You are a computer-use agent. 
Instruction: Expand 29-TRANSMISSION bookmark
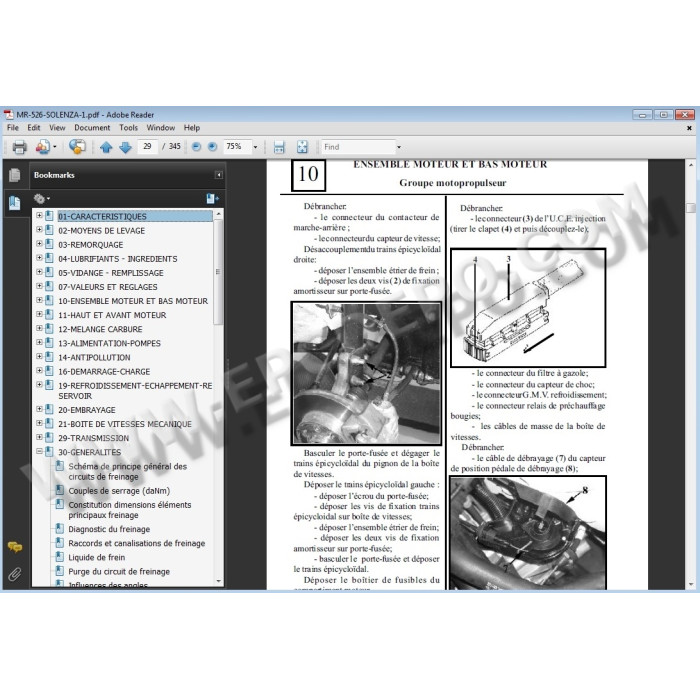tap(39, 438)
